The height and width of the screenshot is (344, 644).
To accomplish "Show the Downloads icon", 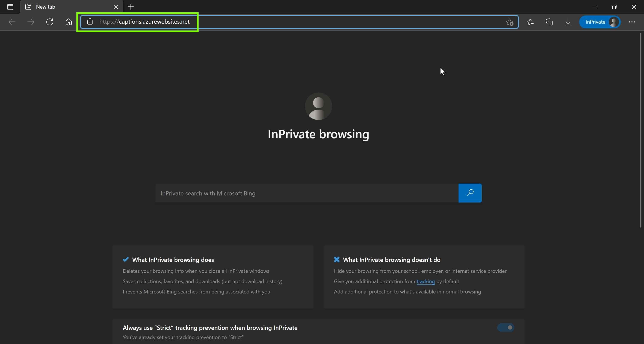I will 568,22.
